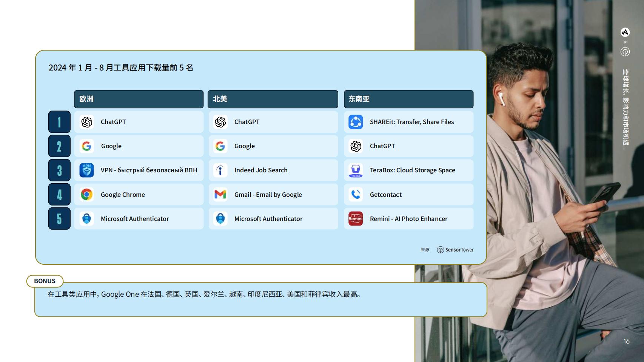Click the ChatGPT icon in the North America (北美) column
The image size is (644, 362).
coord(220,122)
